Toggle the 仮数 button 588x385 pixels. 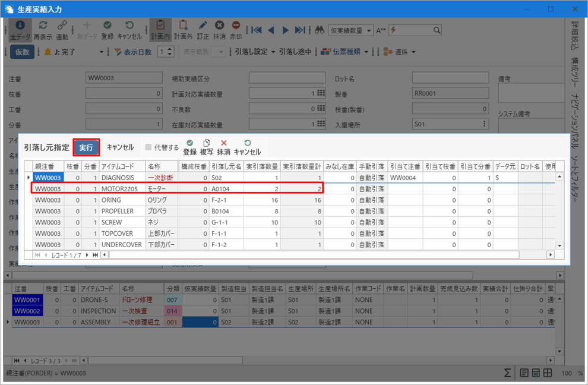pos(22,52)
